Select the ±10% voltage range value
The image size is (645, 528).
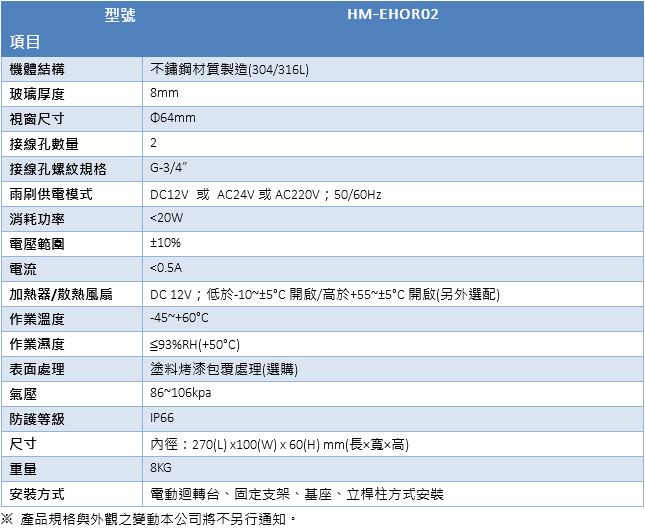pyautogui.click(x=165, y=243)
